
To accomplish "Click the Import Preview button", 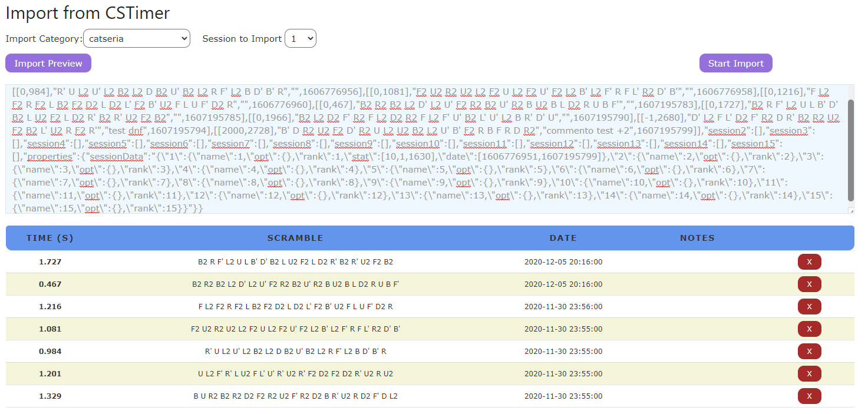I will point(48,63).
